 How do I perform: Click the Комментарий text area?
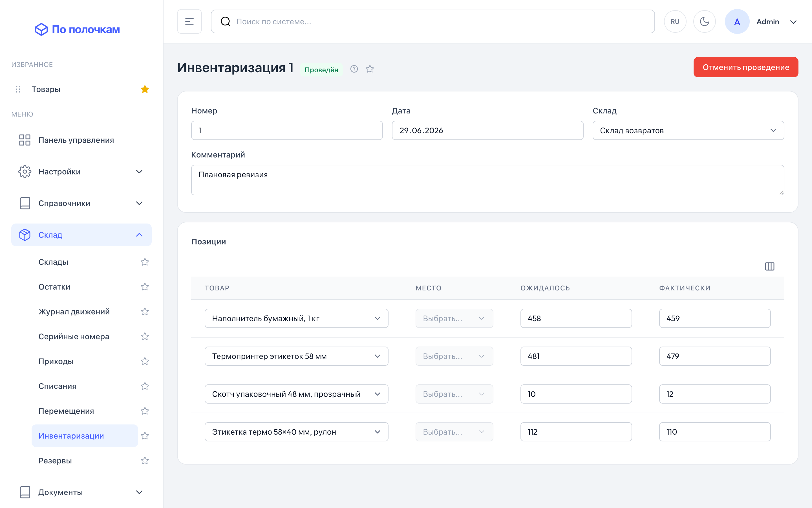(487, 180)
